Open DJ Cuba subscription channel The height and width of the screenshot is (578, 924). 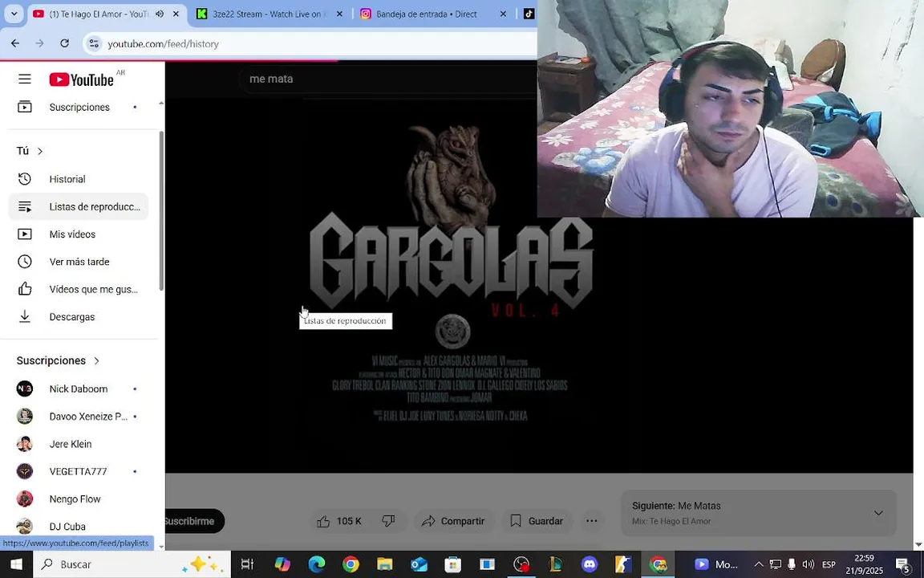[x=79, y=526]
